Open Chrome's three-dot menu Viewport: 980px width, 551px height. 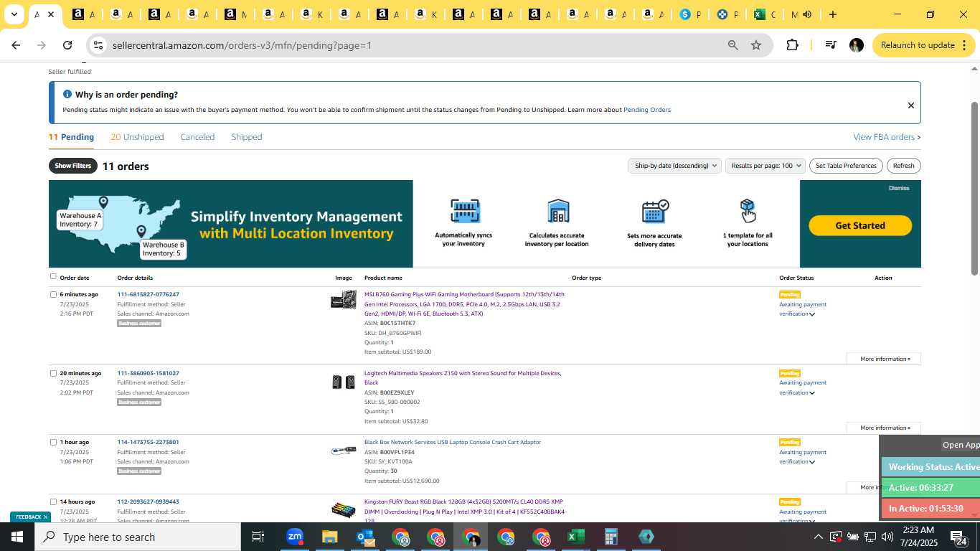coord(963,45)
